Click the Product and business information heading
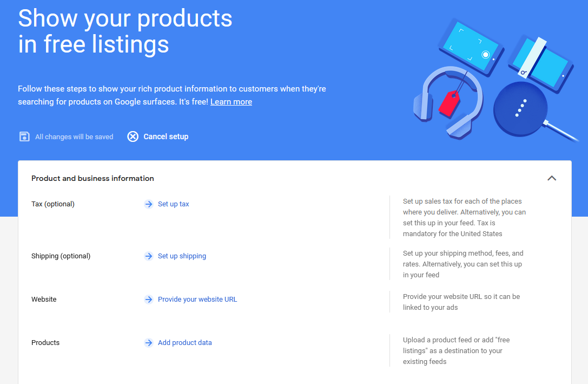The image size is (588, 384). [93, 178]
